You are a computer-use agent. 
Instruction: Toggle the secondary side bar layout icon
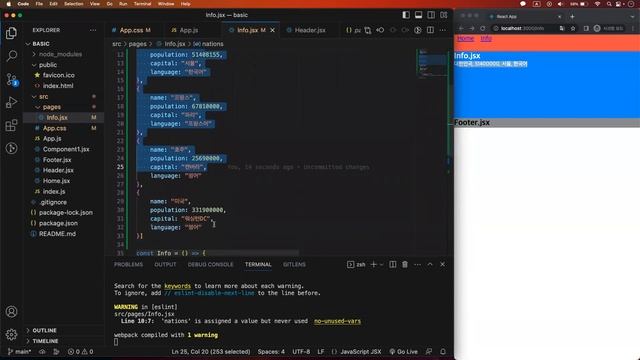(431, 15)
